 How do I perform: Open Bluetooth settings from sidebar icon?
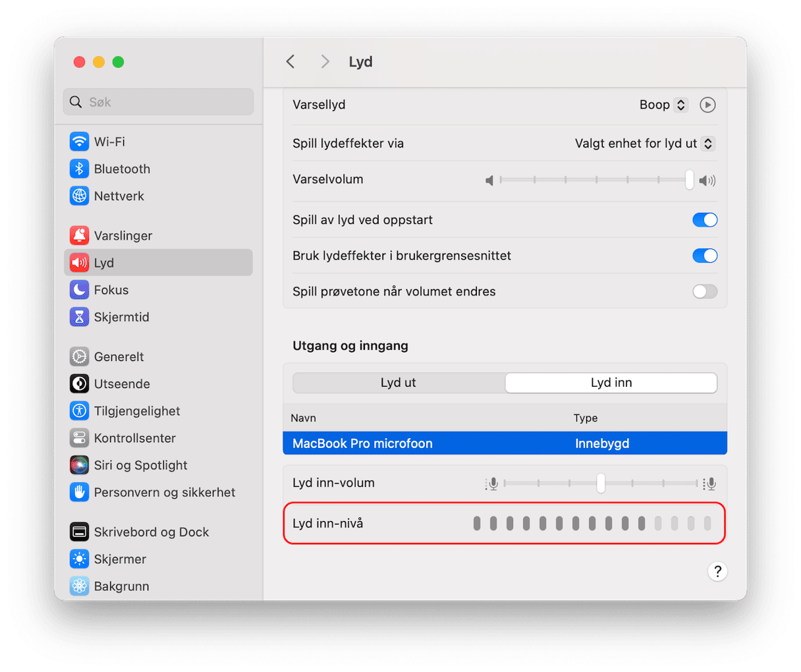tap(79, 169)
